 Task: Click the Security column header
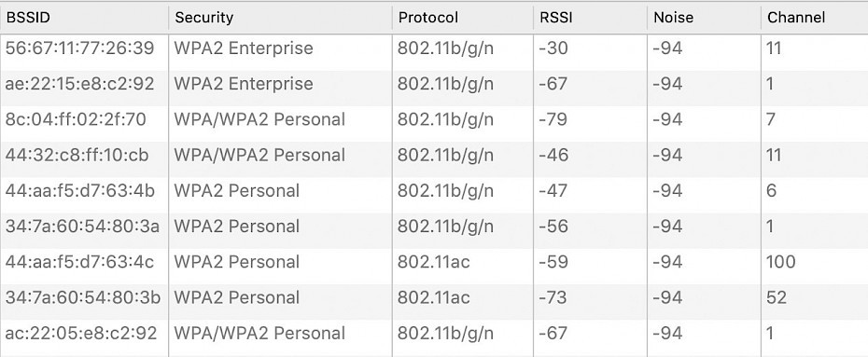pos(280,18)
